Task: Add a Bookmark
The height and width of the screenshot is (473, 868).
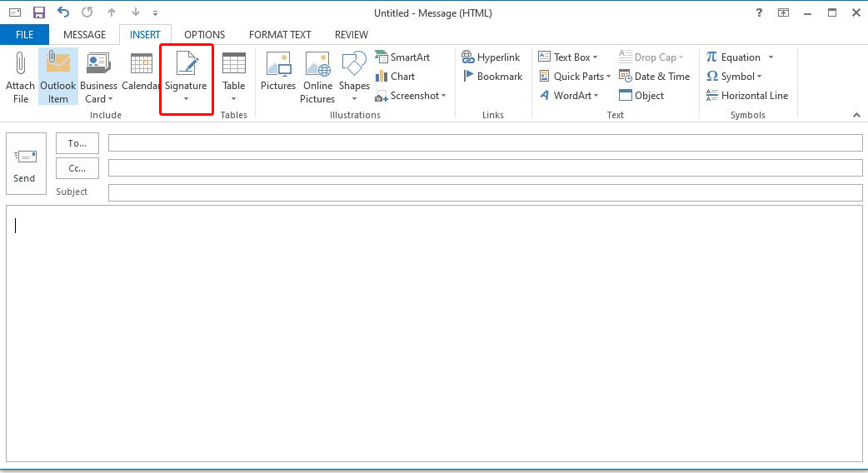Action: click(492, 77)
